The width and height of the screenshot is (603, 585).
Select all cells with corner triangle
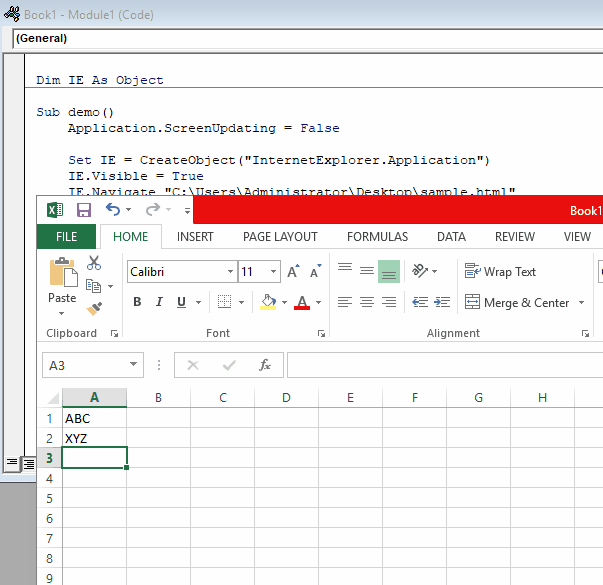(53, 398)
